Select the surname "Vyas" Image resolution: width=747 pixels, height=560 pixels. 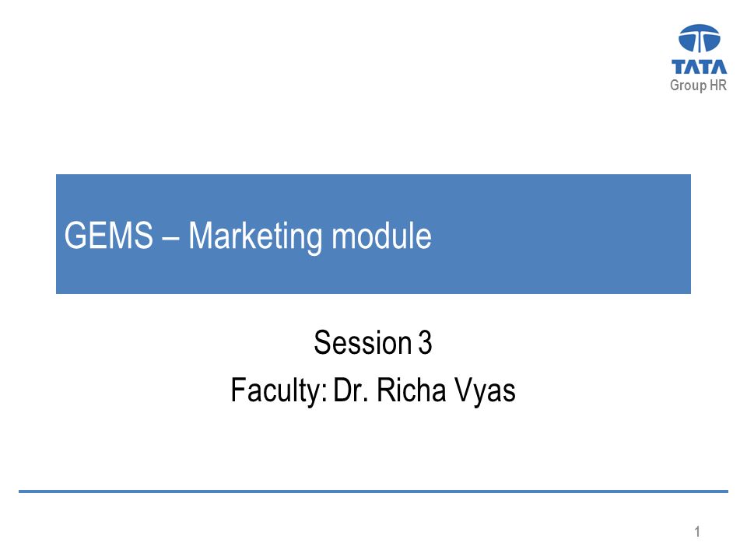(x=485, y=392)
